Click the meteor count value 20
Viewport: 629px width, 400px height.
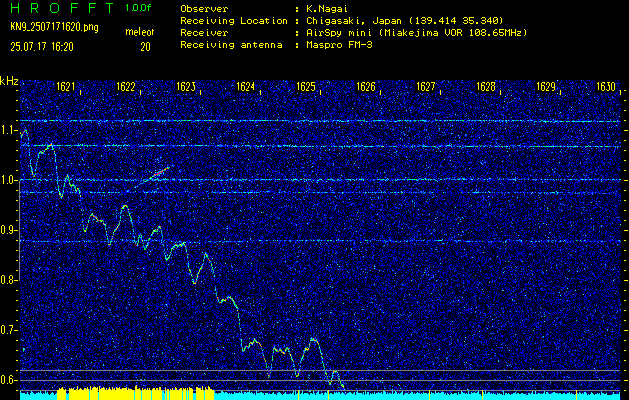coord(145,47)
